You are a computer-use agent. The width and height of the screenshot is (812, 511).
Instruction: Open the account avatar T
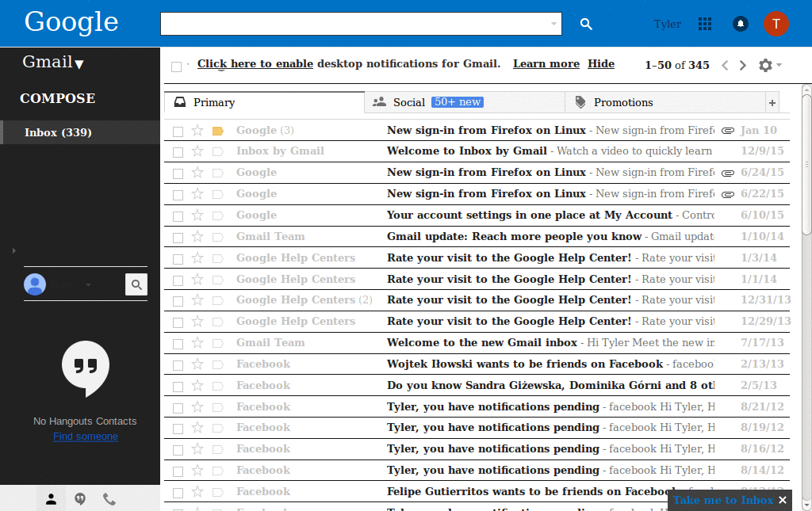[x=776, y=24]
